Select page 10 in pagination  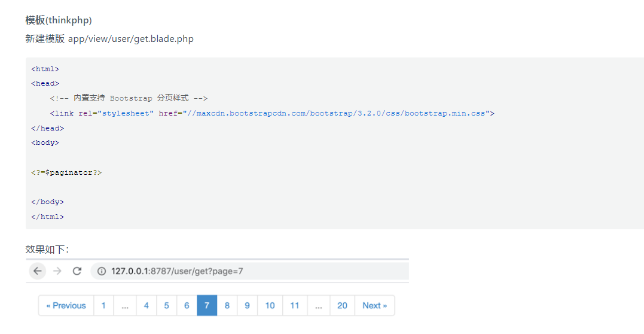[x=270, y=306]
